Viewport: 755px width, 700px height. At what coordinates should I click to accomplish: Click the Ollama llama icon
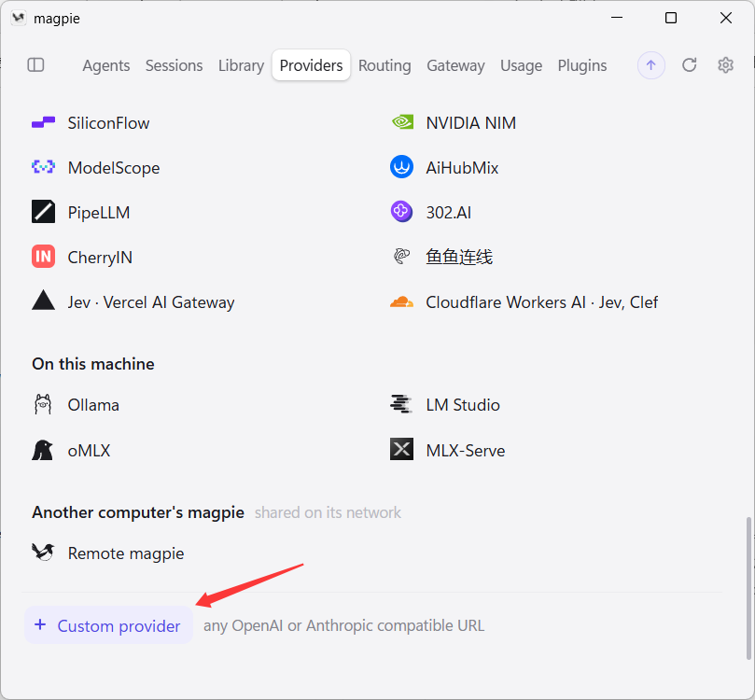[43, 404]
